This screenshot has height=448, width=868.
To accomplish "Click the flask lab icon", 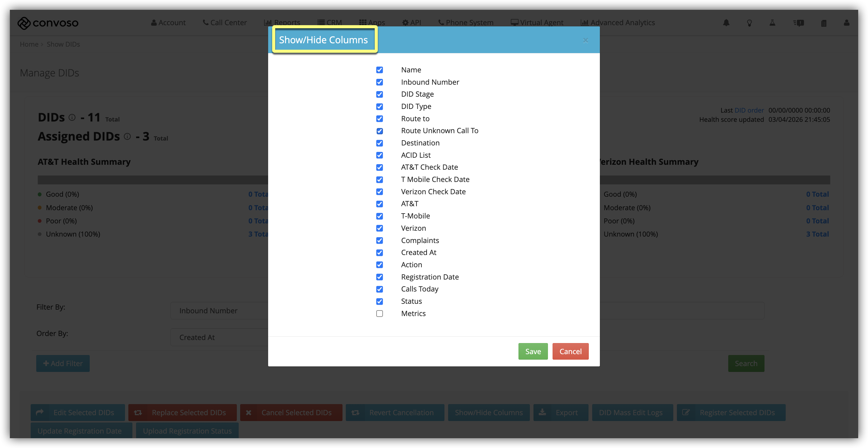I will (x=772, y=23).
